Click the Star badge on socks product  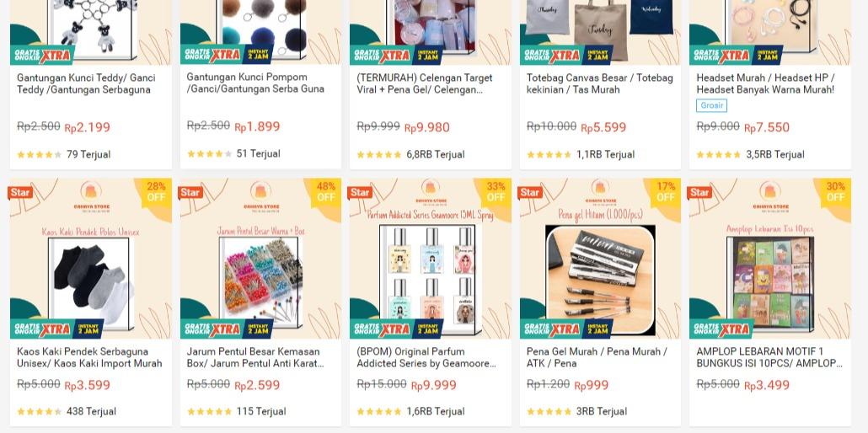tap(20, 192)
